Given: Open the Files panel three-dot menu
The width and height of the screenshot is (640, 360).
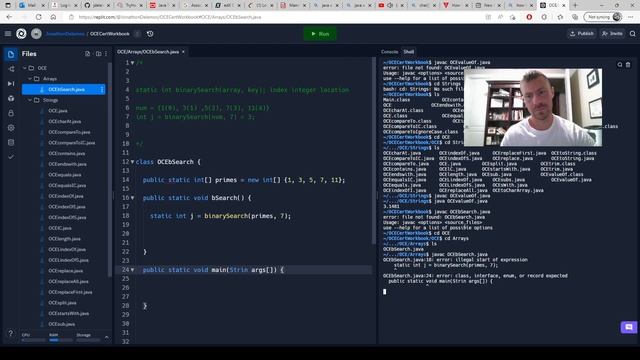Looking at the screenshot, I should pos(106,54).
